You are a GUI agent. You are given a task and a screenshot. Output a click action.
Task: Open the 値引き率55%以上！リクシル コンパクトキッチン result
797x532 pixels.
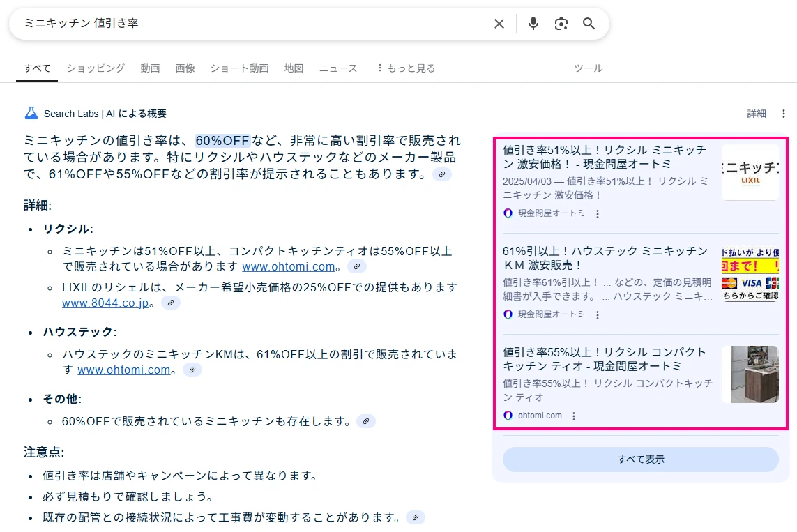(605, 359)
